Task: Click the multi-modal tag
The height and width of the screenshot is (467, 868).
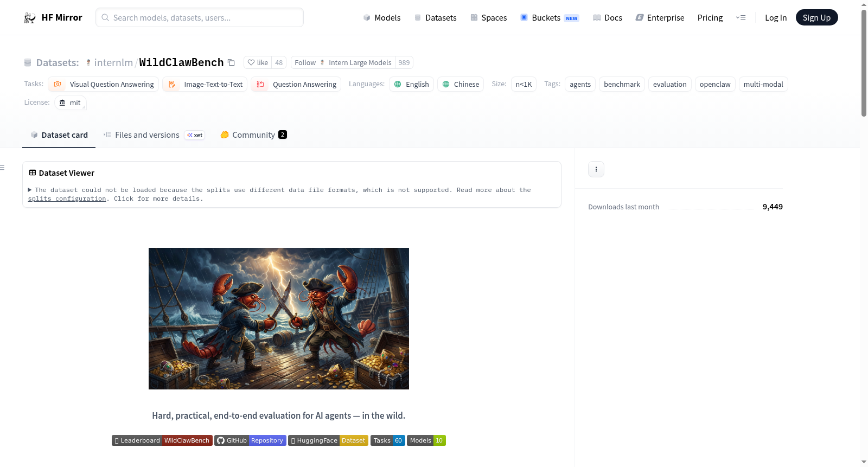Action: (763, 84)
